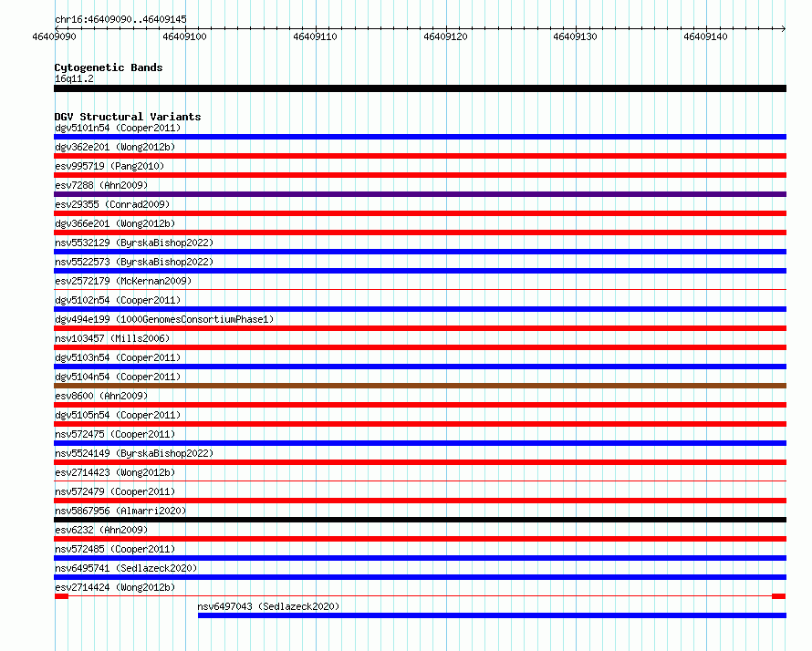Open variant dgv494e199 (1000GenomesConsortiumPhase1) label
This screenshot has width=812, height=651.
point(164,319)
